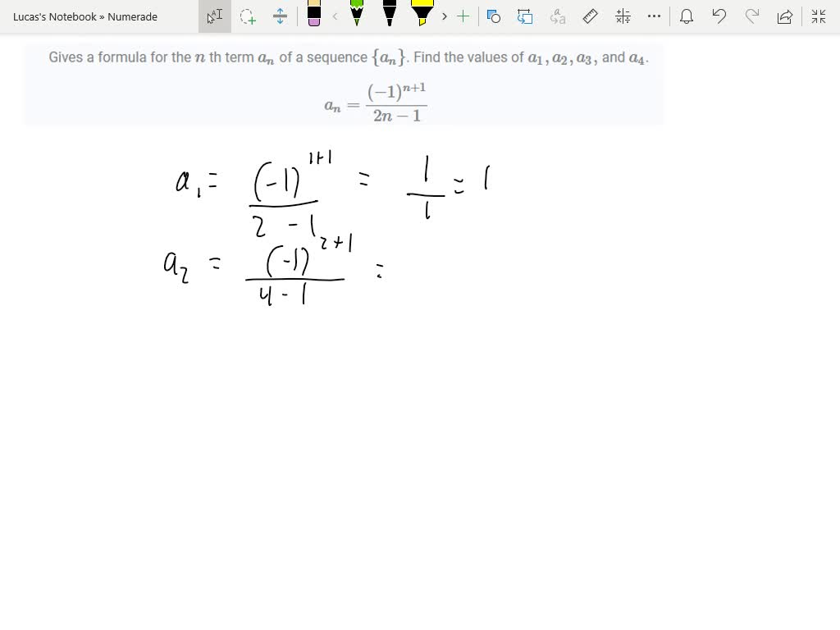Screen dimensions: 840x630
Task: Activate the lasso selection tool
Action: [x=248, y=16]
